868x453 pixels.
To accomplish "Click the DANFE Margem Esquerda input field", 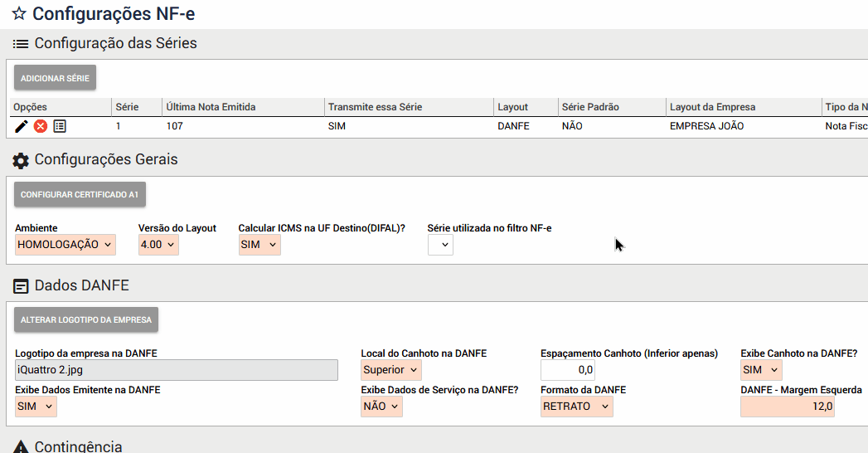I will click(787, 407).
